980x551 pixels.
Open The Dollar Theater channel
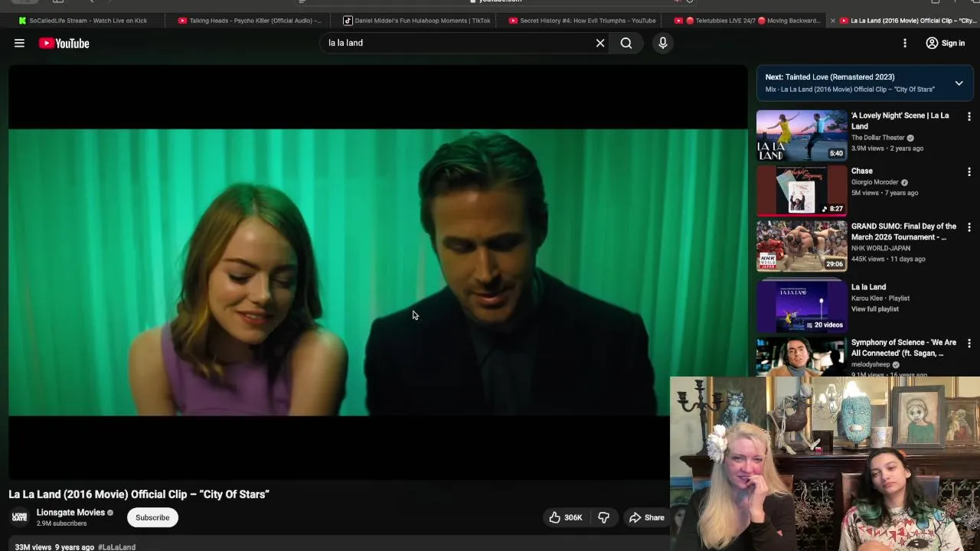click(x=878, y=138)
